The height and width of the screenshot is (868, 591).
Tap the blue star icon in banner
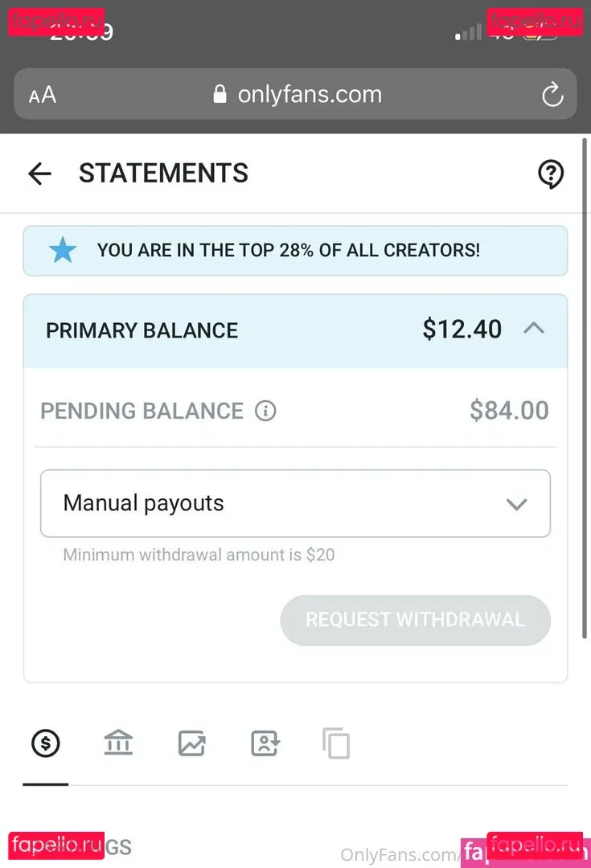coord(63,251)
